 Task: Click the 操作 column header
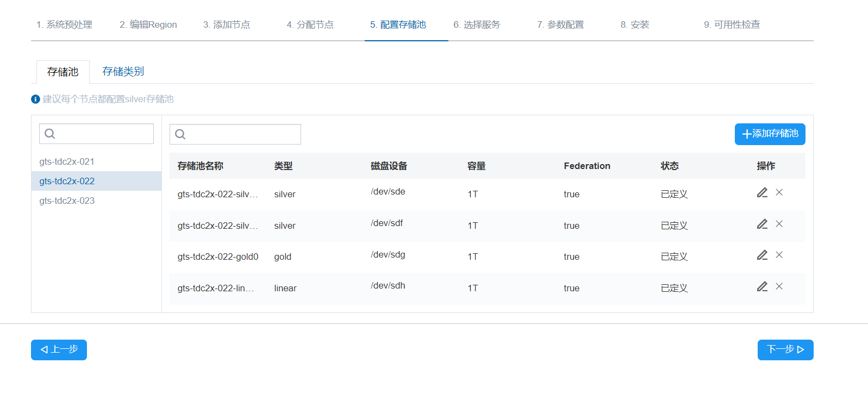(x=766, y=166)
